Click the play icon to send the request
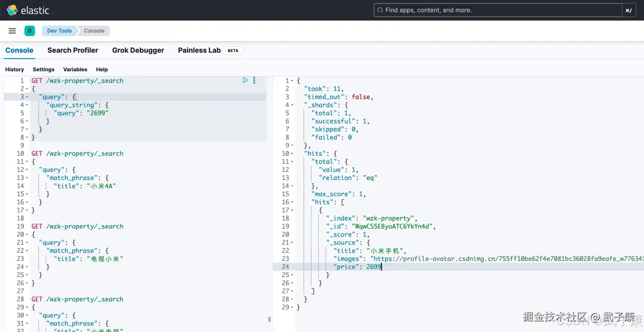This screenshot has width=644, height=332. point(245,80)
